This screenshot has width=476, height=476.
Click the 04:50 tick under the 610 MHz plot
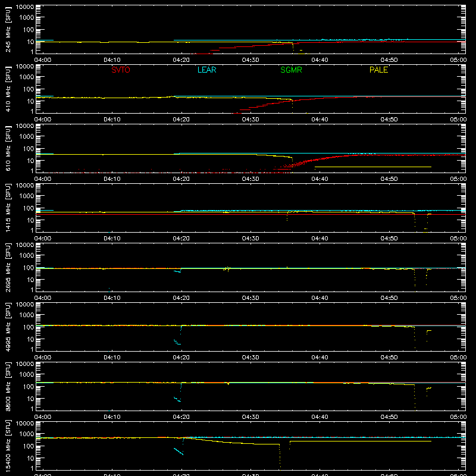tap(389, 179)
